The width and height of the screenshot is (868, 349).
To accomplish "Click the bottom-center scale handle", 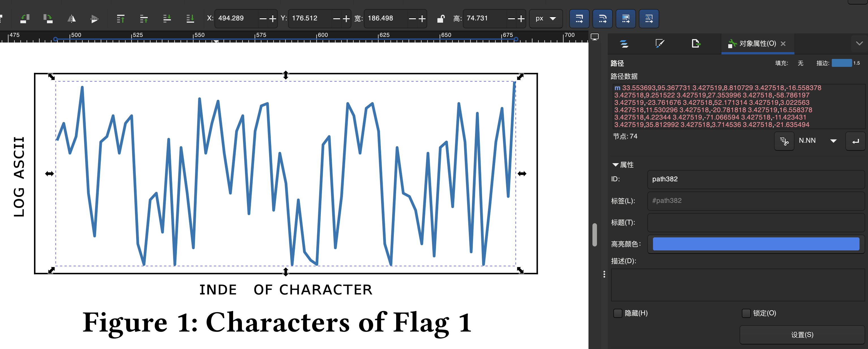I will pos(285,272).
